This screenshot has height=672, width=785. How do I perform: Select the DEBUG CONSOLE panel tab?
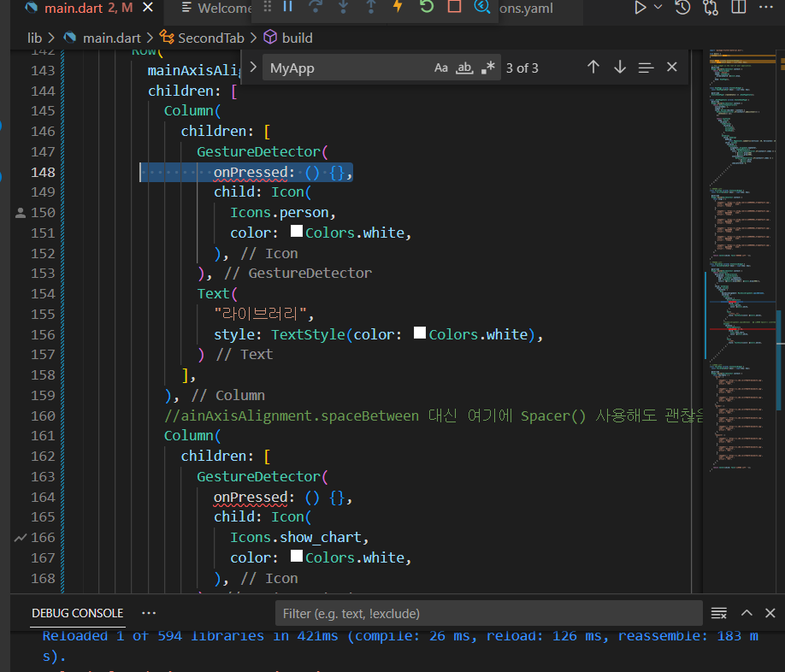78,614
